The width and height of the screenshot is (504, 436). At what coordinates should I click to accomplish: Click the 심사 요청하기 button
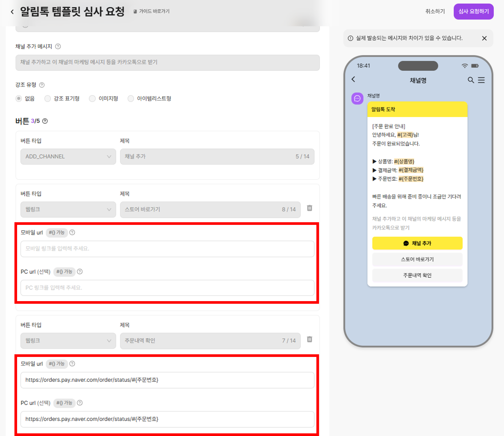click(473, 11)
